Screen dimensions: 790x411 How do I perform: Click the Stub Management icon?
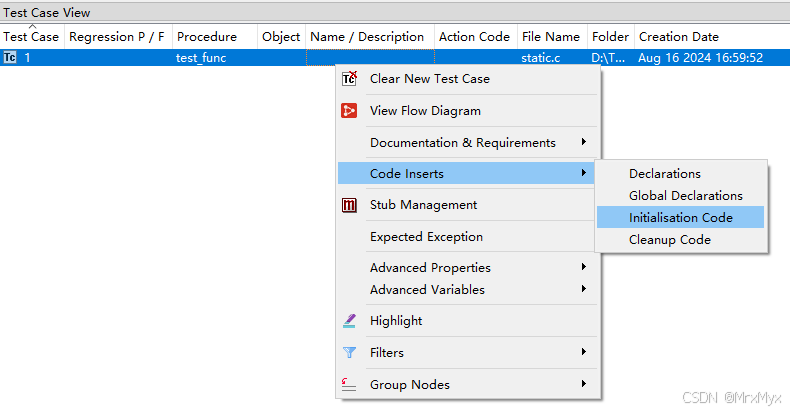point(349,205)
